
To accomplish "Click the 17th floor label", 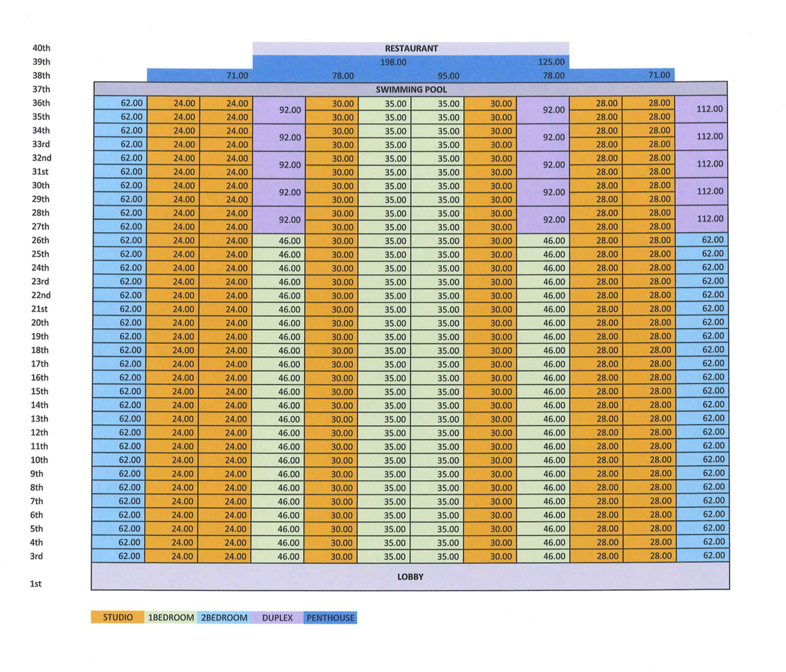I will click(39, 364).
